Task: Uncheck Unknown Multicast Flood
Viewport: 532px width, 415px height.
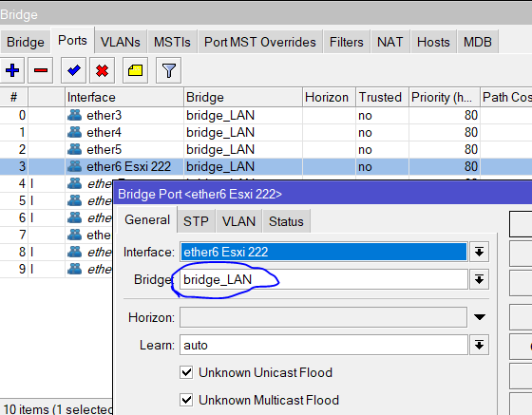Action: [x=186, y=400]
